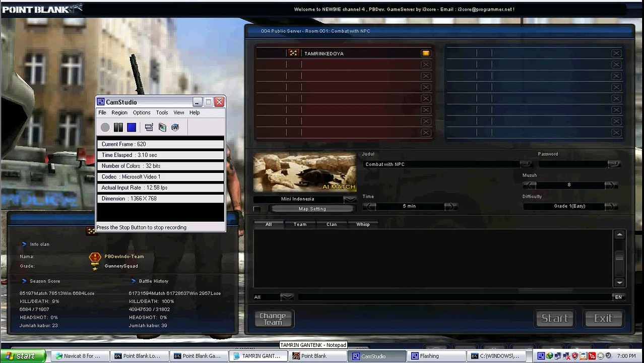Click the clan grade star icon

click(95, 267)
